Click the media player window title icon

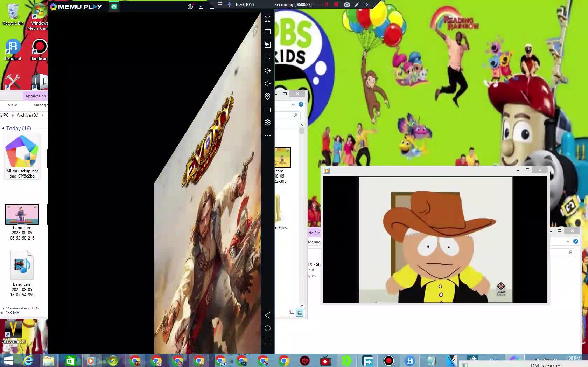click(x=327, y=171)
